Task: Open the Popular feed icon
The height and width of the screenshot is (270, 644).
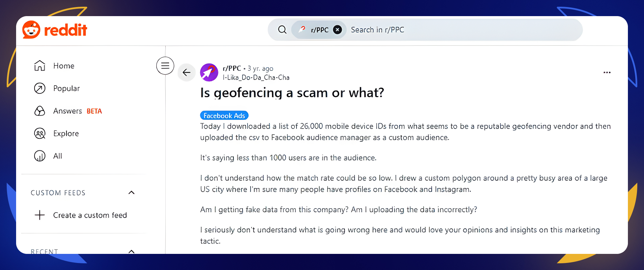Action: point(40,88)
